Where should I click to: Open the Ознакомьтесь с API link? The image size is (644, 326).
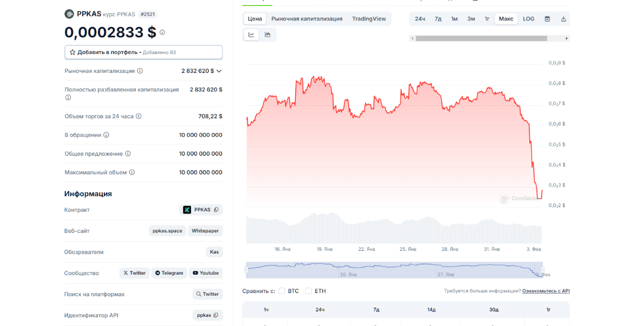click(546, 291)
